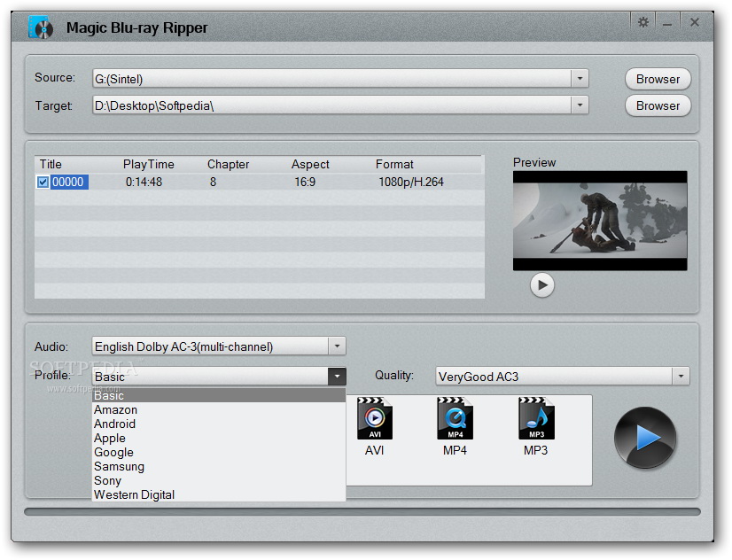The width and height of the screenshot is (732, 560).
Task: Choose Samsung in the Profile list
Action: click(219, 467)
